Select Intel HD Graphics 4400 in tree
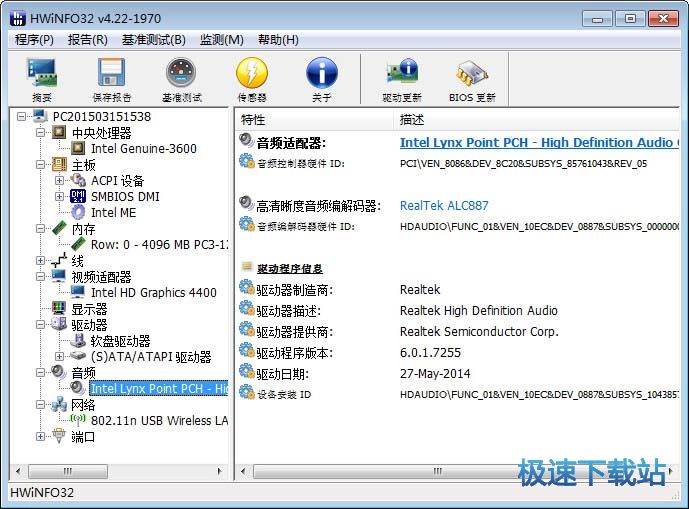Image resolution: width=689 pixels, height=509 pixels. 153,293
